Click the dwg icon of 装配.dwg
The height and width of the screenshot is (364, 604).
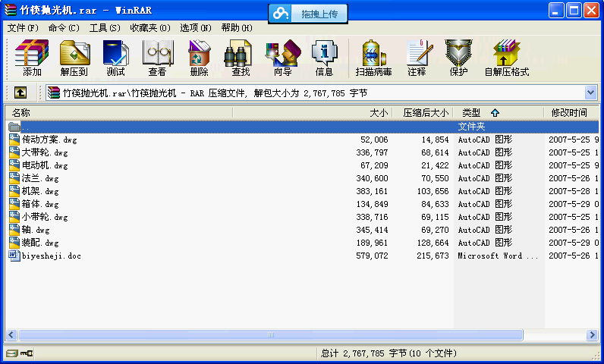(14, 243)
